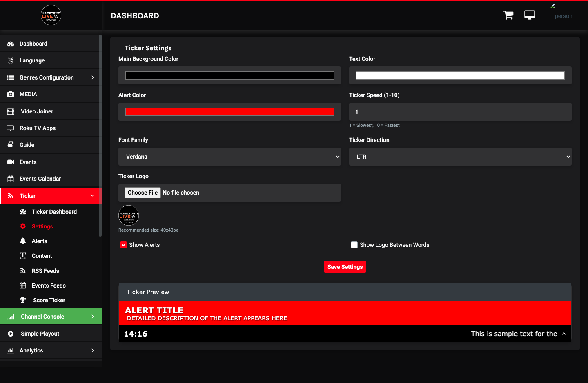Collapse the ticker preview caret

564,334
